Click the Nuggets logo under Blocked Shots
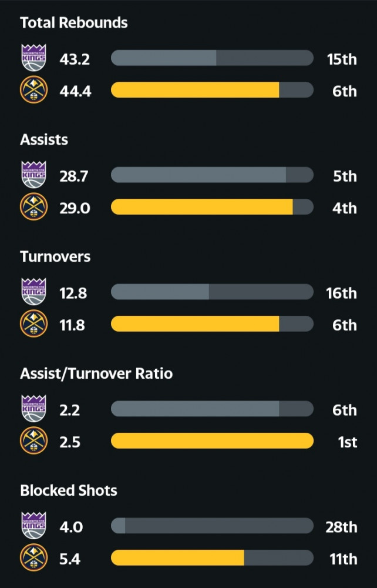The image size is (377, 588). click(x=33, y=558)
